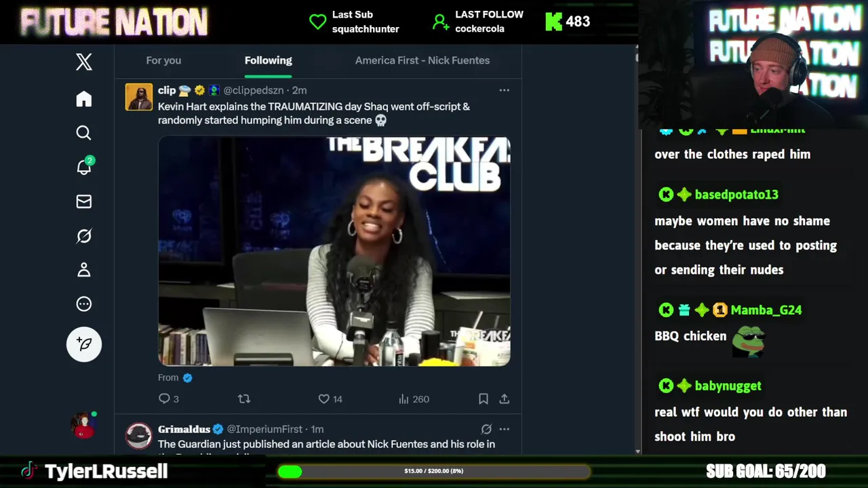Click Last Follow person icon

441,22
